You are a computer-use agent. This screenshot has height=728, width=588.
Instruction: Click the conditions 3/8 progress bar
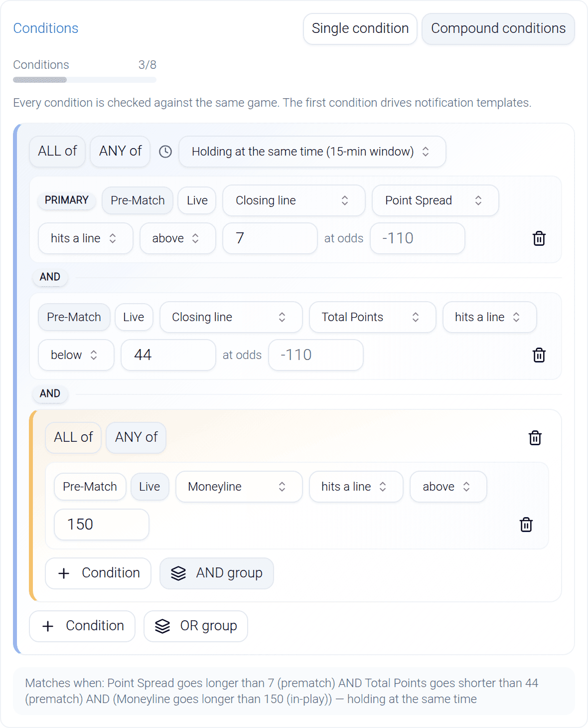pos(85,80)
